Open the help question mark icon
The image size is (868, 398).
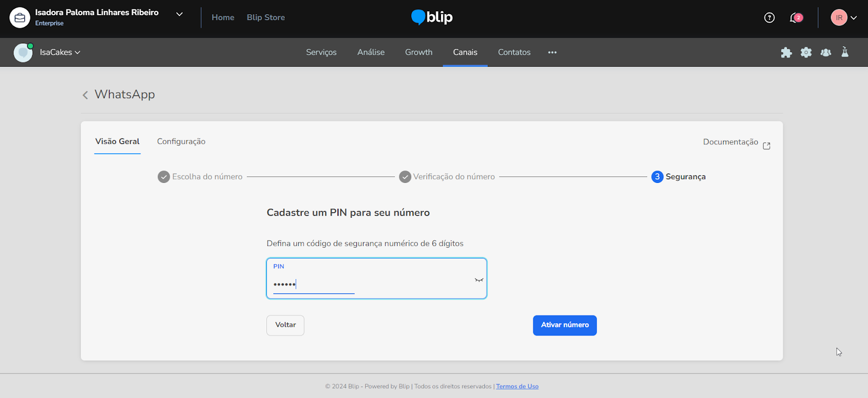pyautogui.click(x=769, y=17)
